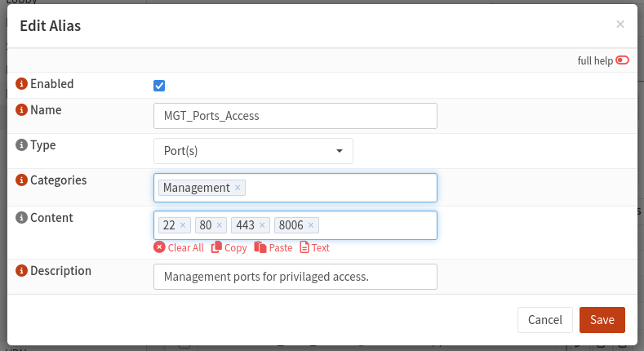Close the Edit Alias dialog
Image resolution: width=644 pixels, height=351 pixels.
[620, 24]
